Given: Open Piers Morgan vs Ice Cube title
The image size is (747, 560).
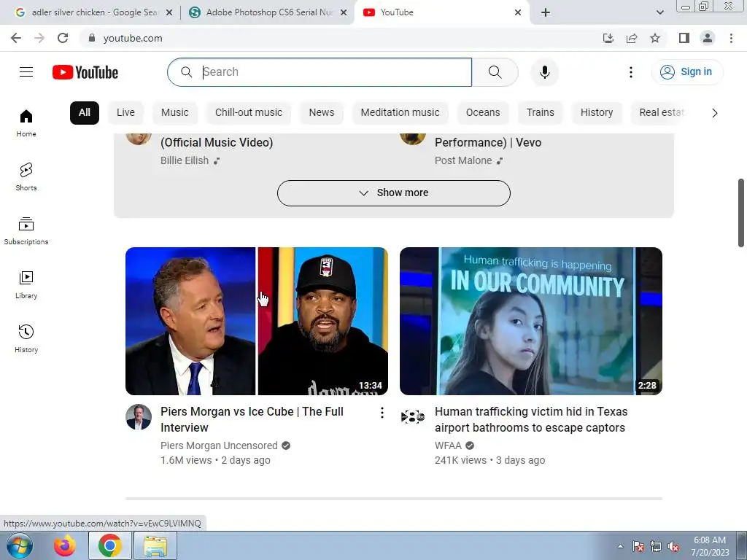Looking at the screenshot, I should [252, 419].
